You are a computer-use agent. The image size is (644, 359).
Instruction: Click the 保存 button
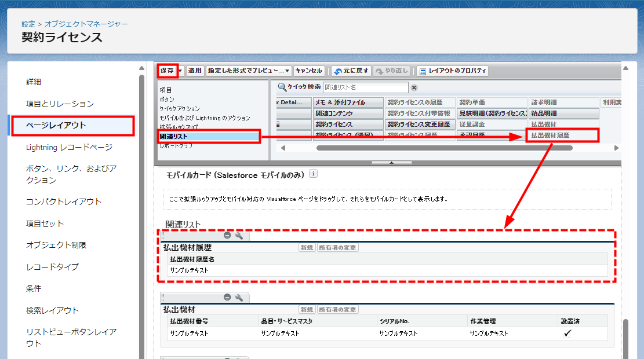(168, 71)
